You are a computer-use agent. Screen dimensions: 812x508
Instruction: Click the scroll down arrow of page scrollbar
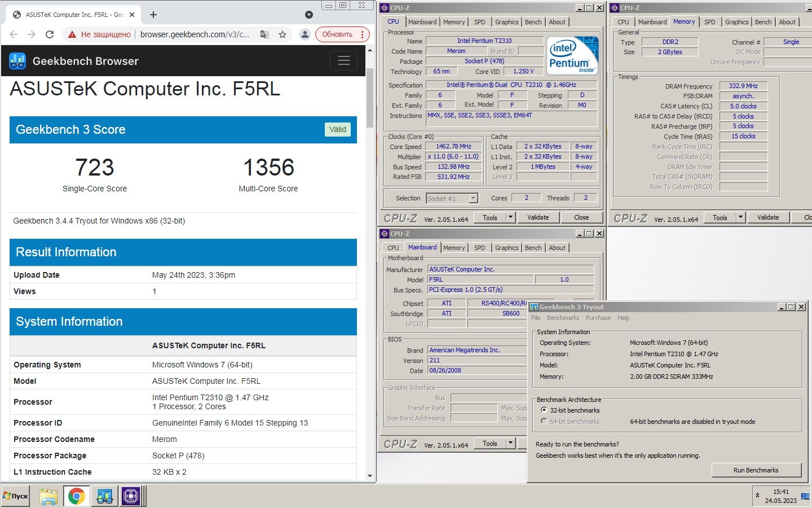click(x=370, y=476)
